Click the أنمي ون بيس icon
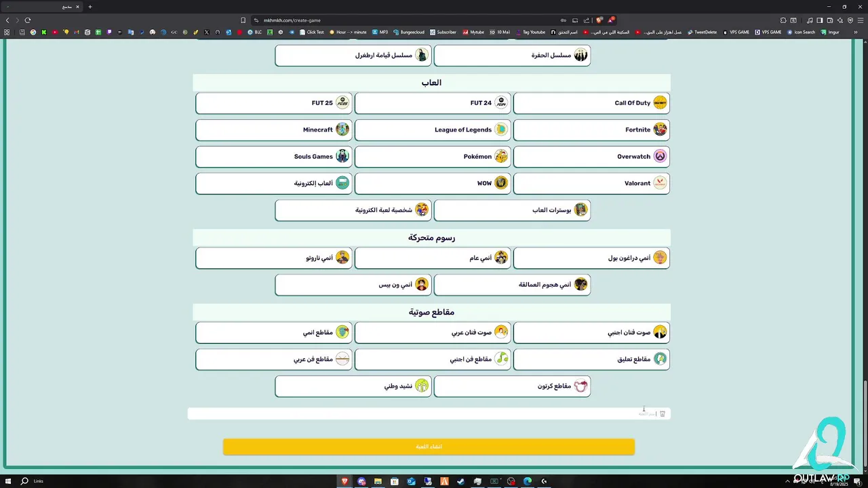This screenshot has height=488, width=868. coord(422,285)
